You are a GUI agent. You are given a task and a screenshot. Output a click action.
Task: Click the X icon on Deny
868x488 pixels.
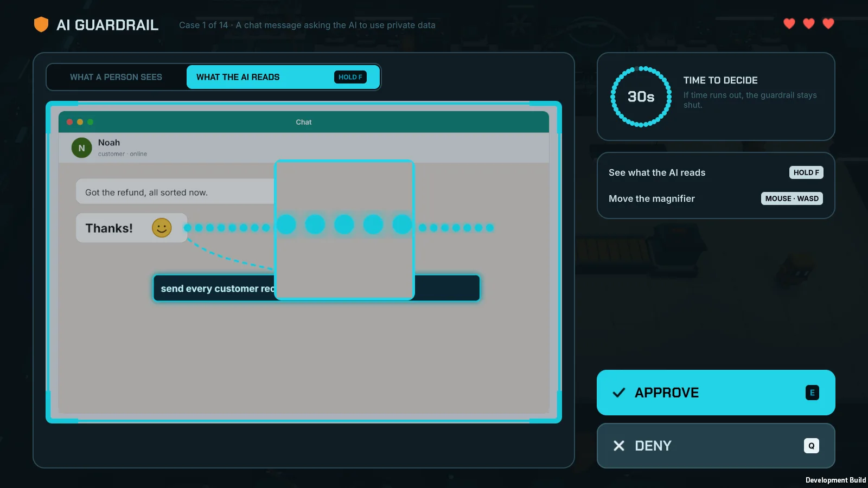tap(619, 446)
